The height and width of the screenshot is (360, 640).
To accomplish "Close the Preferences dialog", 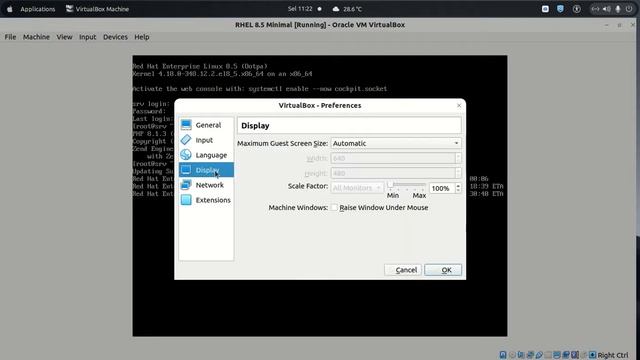I will pos(459,105).
